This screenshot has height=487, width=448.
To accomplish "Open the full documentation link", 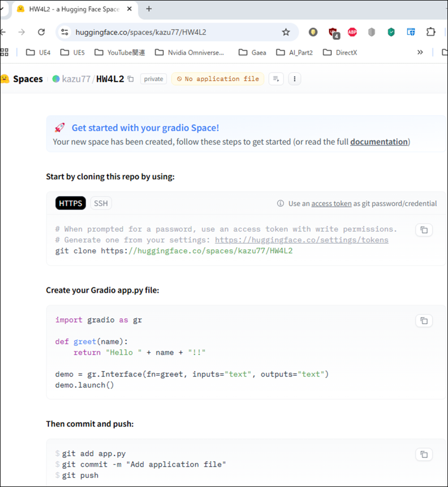I will [x=379, y=142].
